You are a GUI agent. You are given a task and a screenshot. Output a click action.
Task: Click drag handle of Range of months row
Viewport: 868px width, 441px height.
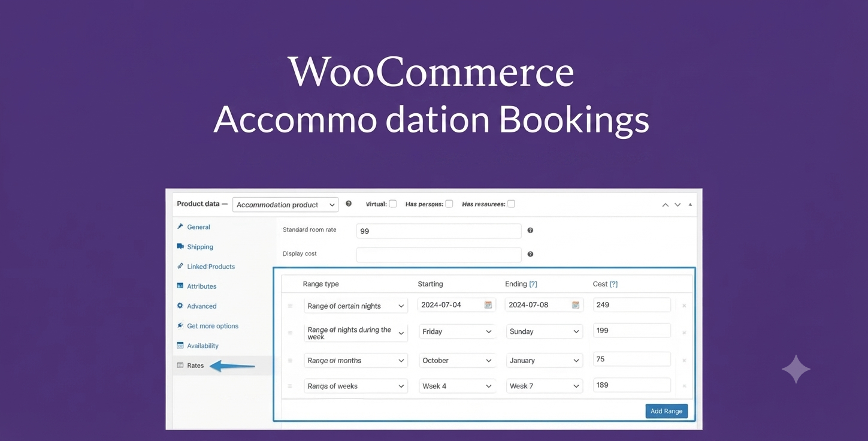(x=290, y=361)
